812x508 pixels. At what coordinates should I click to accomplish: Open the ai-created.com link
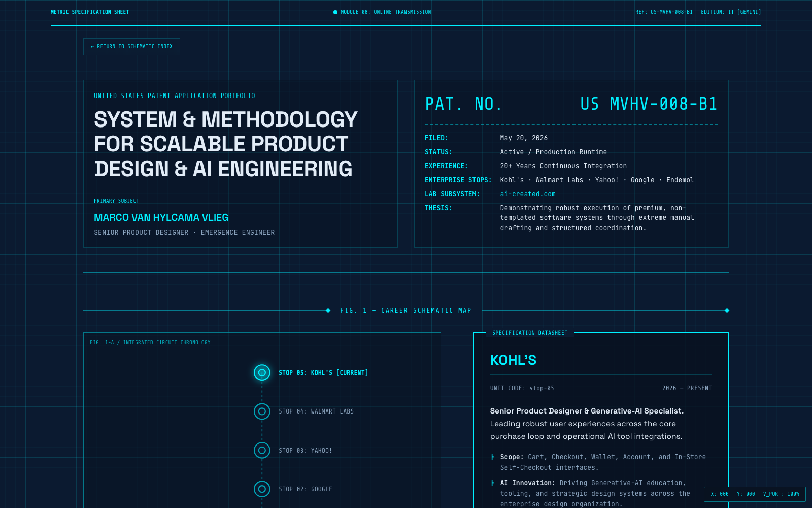tap(528, 194)
